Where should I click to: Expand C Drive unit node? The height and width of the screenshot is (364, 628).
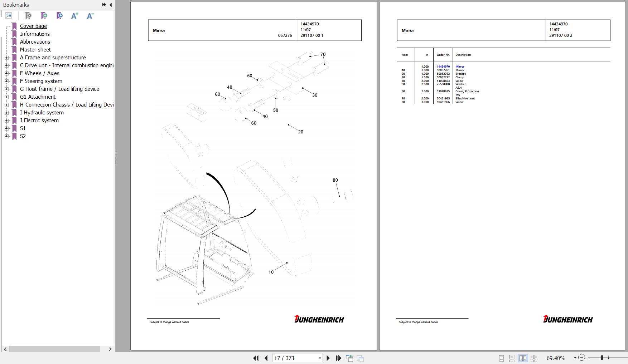[6, 65]
